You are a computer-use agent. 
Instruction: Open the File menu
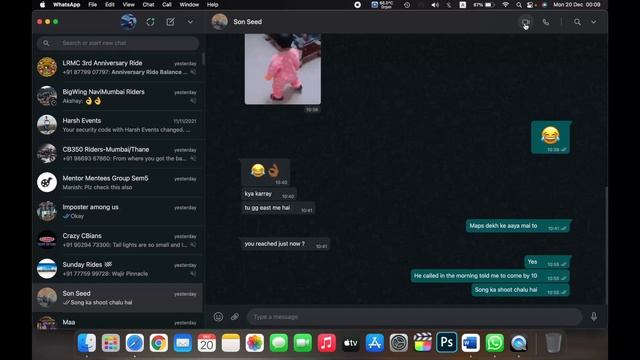pos(93,5)
